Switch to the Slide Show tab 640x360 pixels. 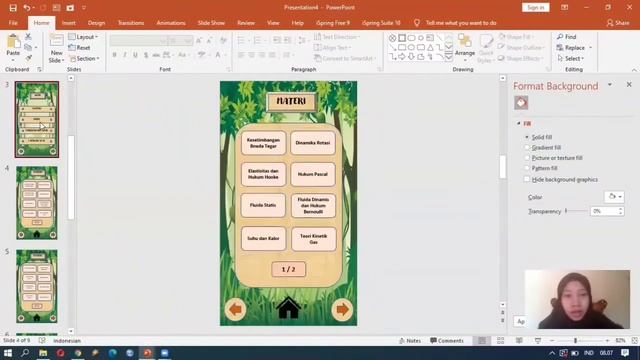211,23
